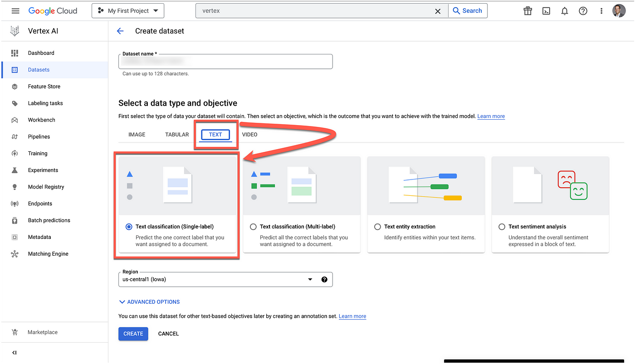
Task: Click the Matching Engine icon
Action: pos(15,254)
